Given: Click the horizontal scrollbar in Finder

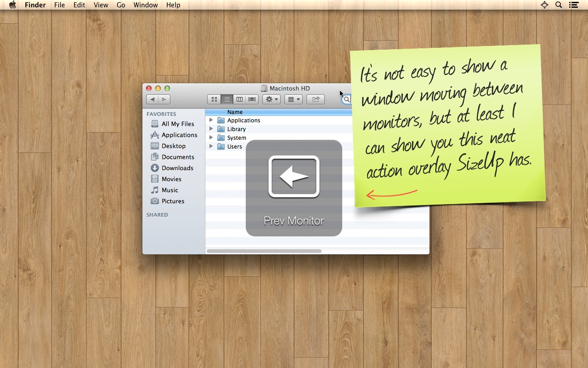Looking at the screenshot, I should (x=264, y=251).
